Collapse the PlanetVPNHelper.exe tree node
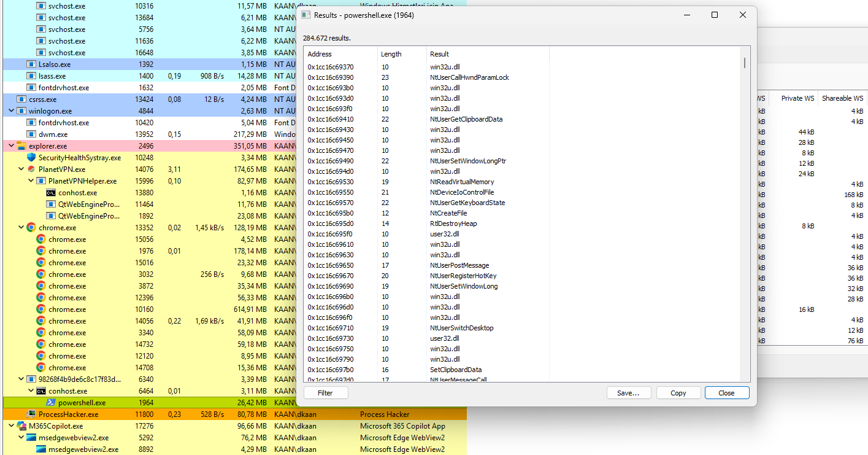This screenshot has height=455, width=868. click(31, 181)
